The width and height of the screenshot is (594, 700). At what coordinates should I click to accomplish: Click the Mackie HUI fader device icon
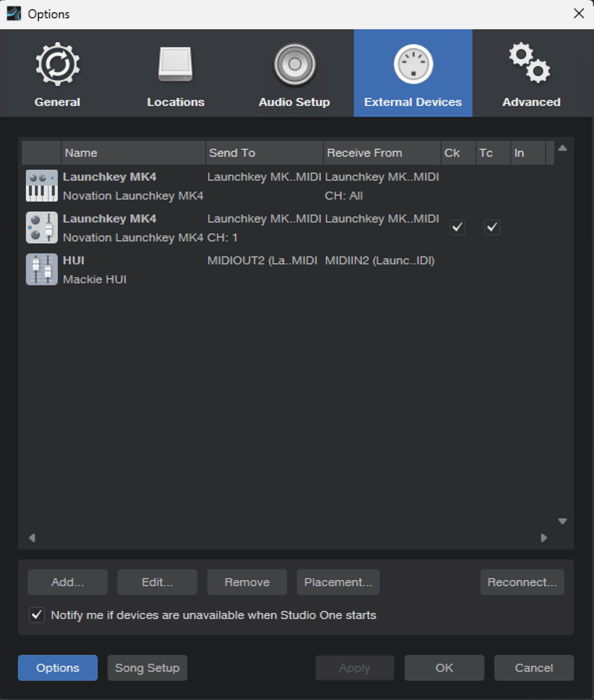[x=42, y=269]
